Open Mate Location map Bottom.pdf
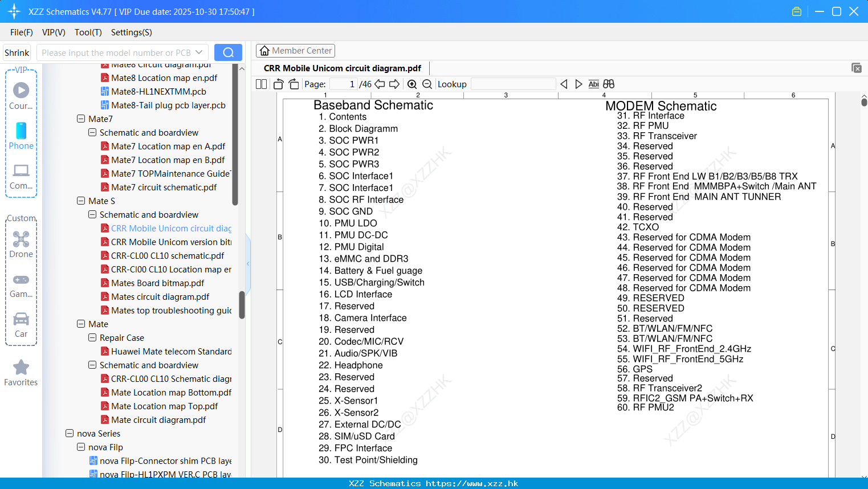The image size is (868, 489). pyautogui.click(x=171, y=392)
